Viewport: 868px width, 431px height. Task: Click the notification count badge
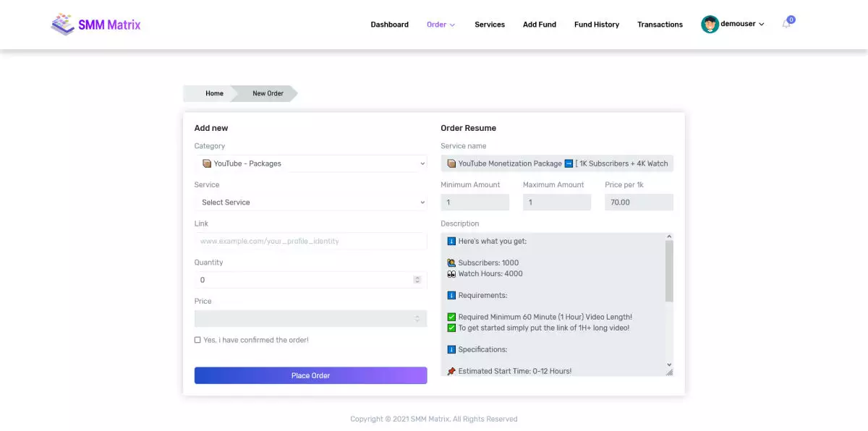click(x=791, y=20)
